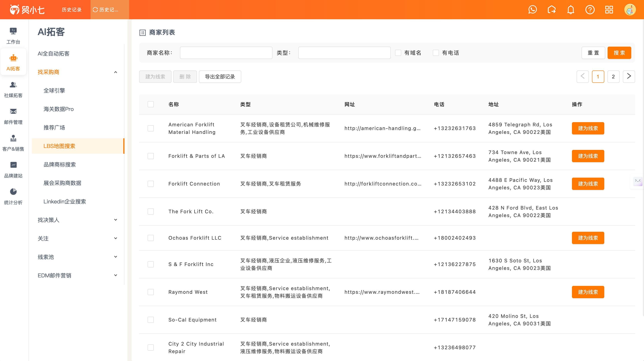Expand the 线索池 menu group
Viewport: 644px width, 361px height.
click(78, 257)
